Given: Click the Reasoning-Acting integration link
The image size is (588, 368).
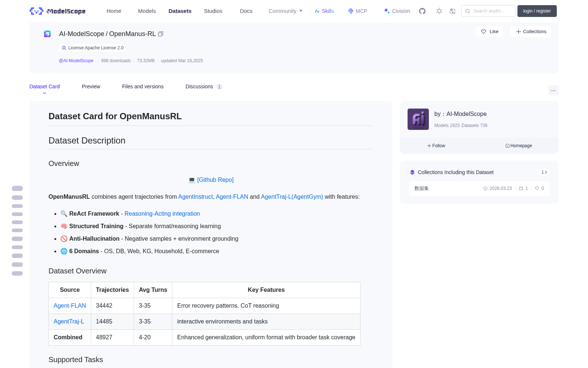Looking at the screenshot, I should pyautogui.click(x=162, y=214).
